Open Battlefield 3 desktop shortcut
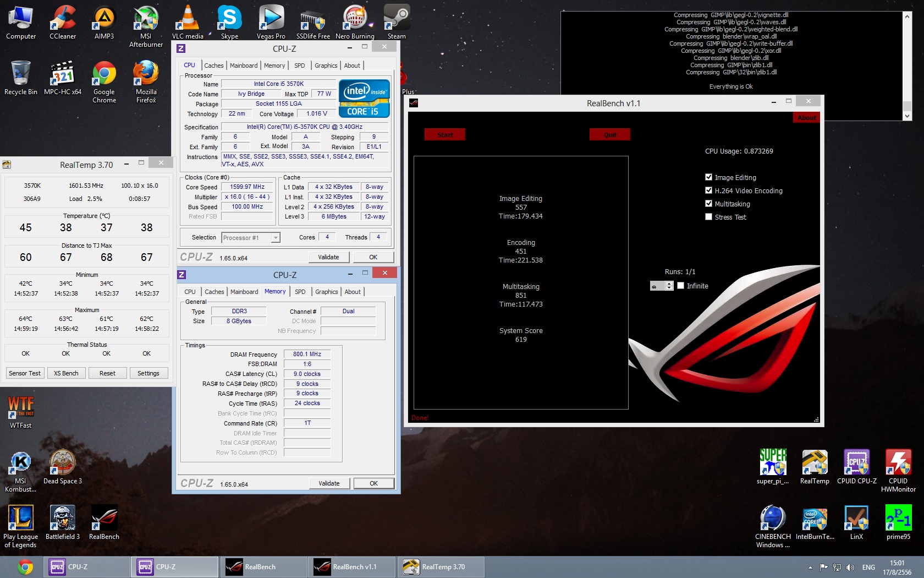The height and width of the screenshot is (578, 924). [63, 522]
